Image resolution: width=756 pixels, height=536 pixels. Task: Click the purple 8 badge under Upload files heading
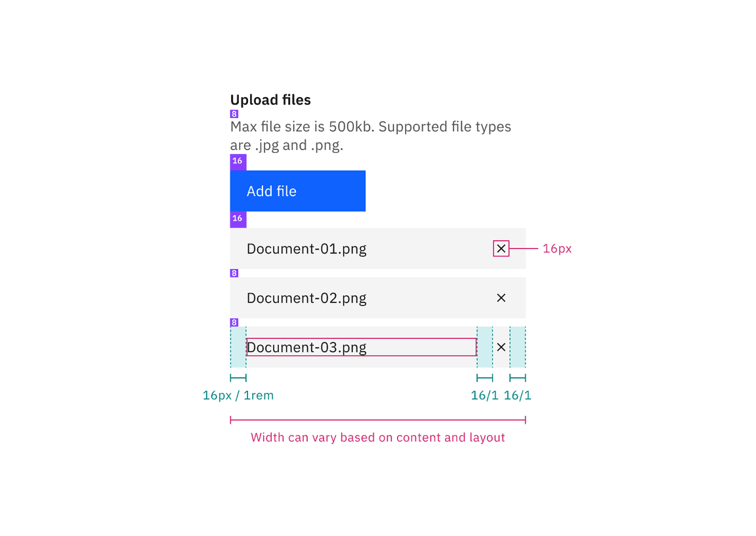[234, 113]
